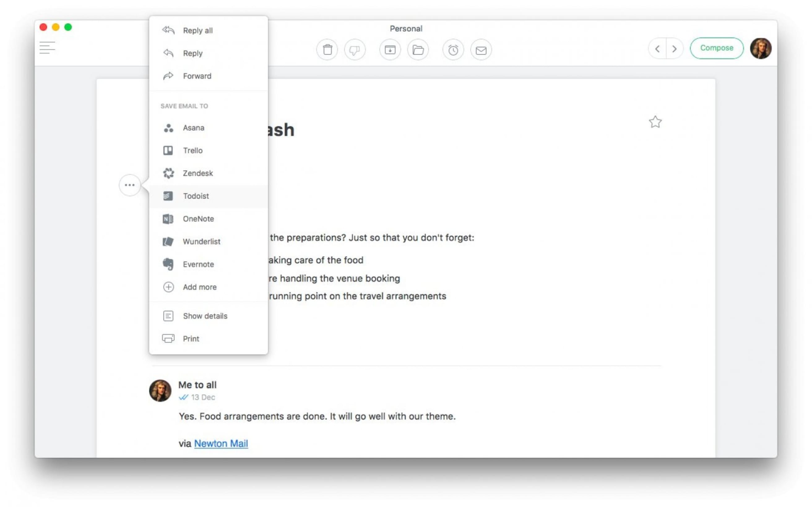Add more integrations via Add more

[199, 287]
